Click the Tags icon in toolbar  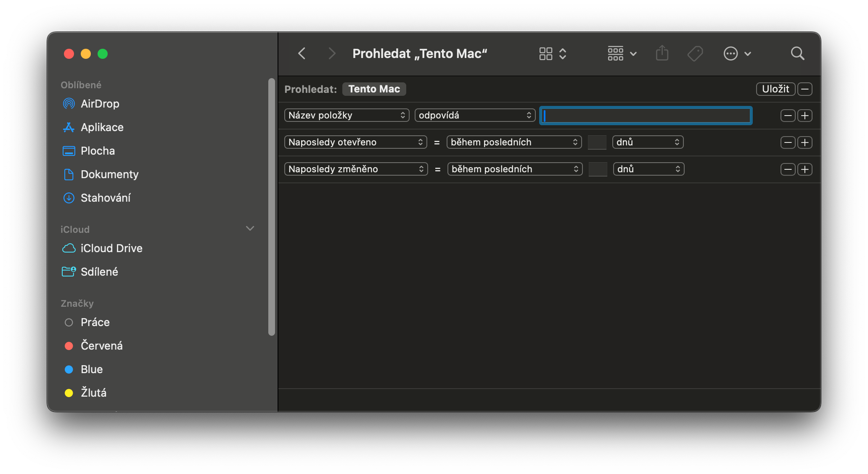[x=695, y=53]
